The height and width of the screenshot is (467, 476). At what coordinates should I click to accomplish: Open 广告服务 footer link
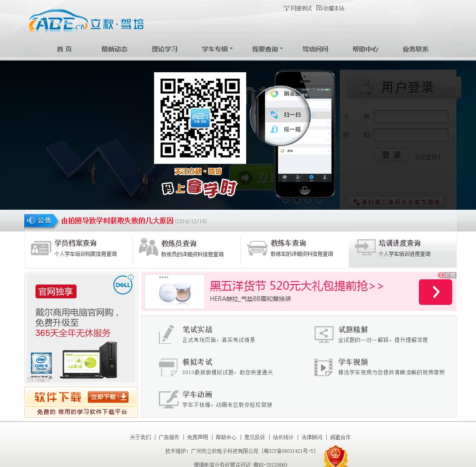(x=169, y=437)
